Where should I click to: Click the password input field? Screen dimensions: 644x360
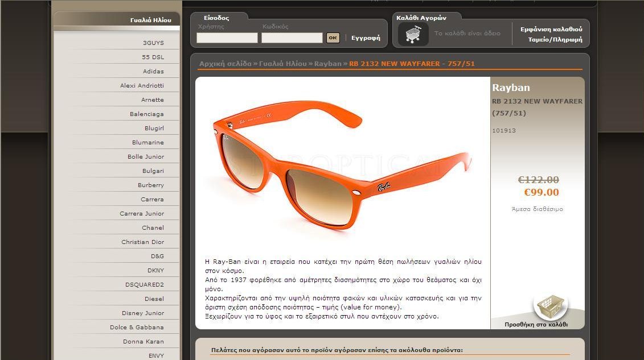point(292,38)
